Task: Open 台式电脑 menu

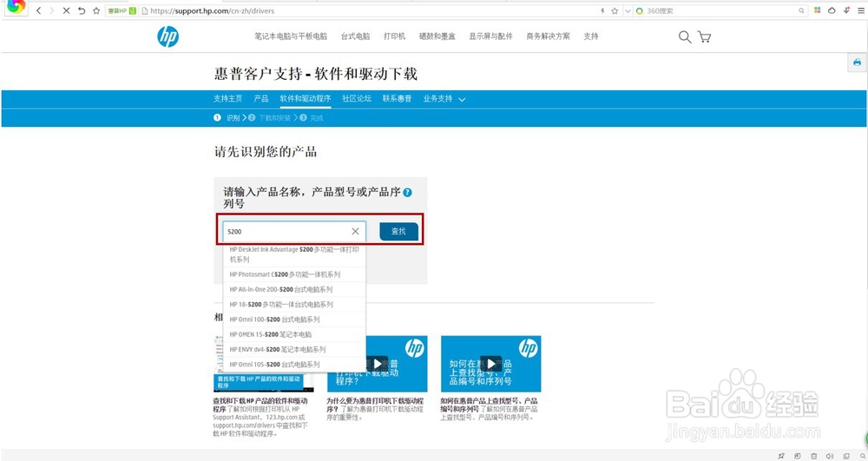Action: pos(355,36)
